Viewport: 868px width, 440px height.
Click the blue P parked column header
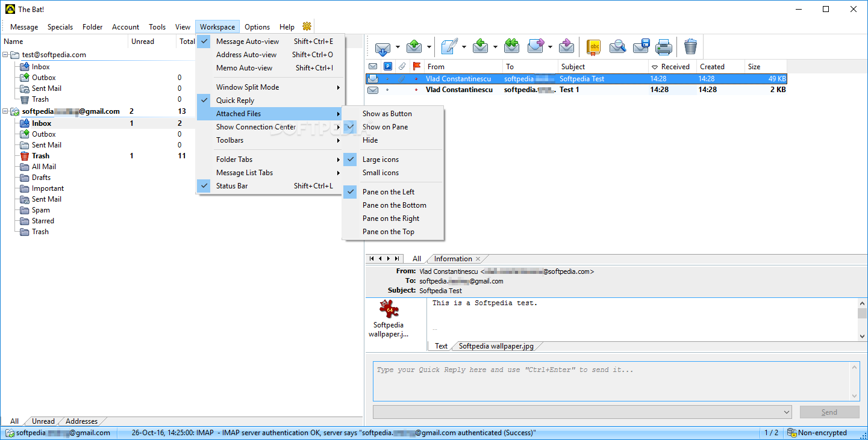pos(388,66)
